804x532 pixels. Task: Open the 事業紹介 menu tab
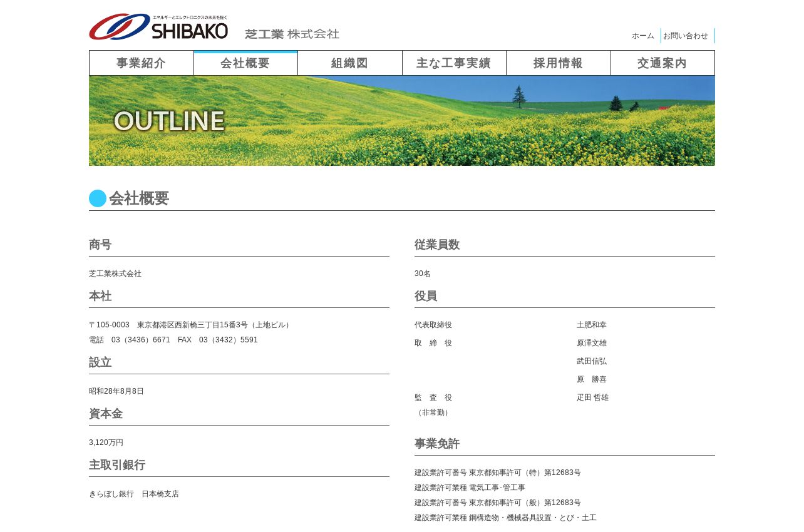pyautogui.click(x=142, y=63)
